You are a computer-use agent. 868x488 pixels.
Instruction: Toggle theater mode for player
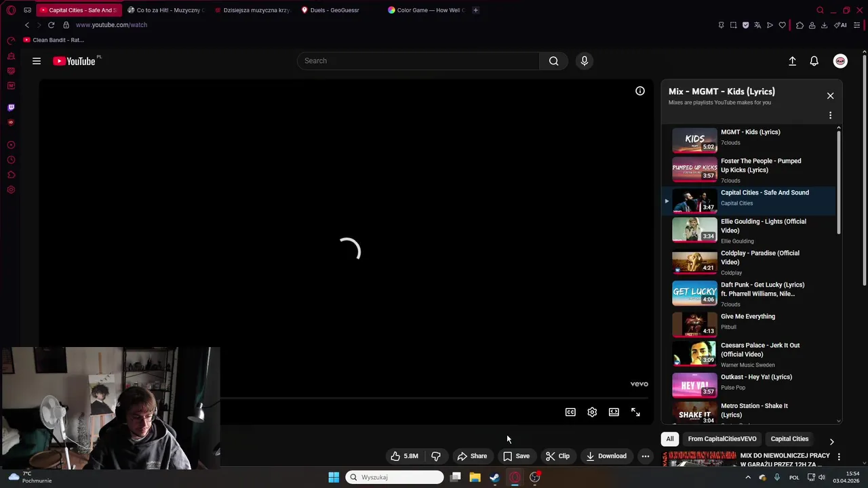click(614, 412)
